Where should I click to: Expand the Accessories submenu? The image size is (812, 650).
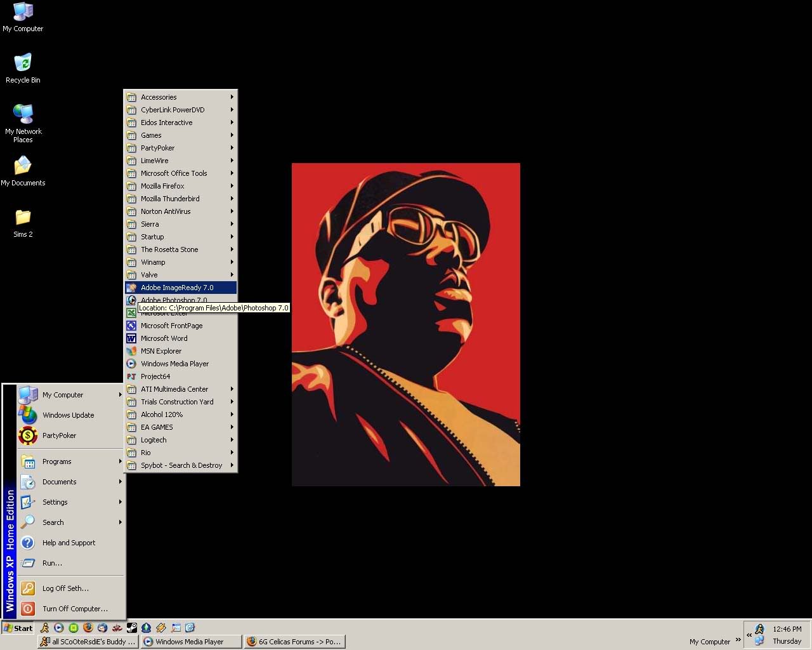(181, 97)
